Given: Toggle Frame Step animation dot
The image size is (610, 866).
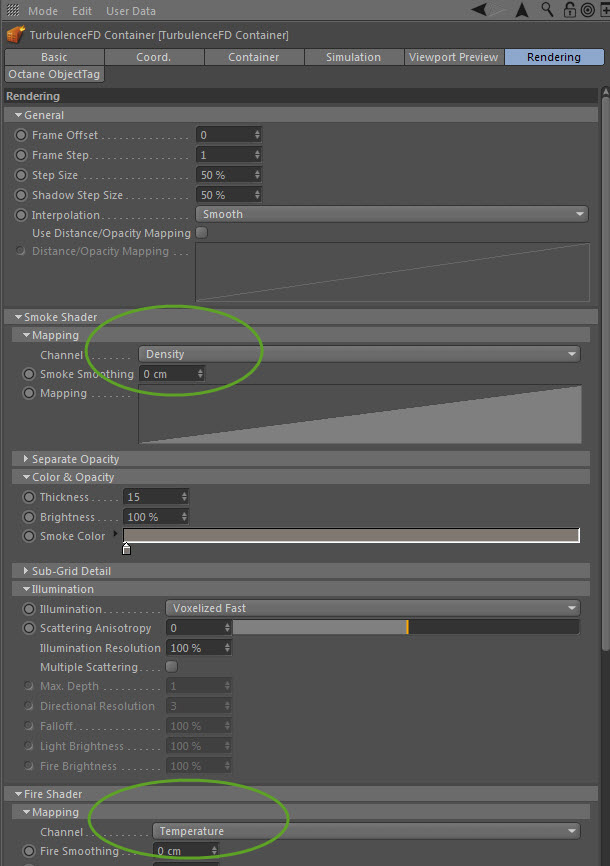Looking at the screenshot, I should tap(21, 155).
